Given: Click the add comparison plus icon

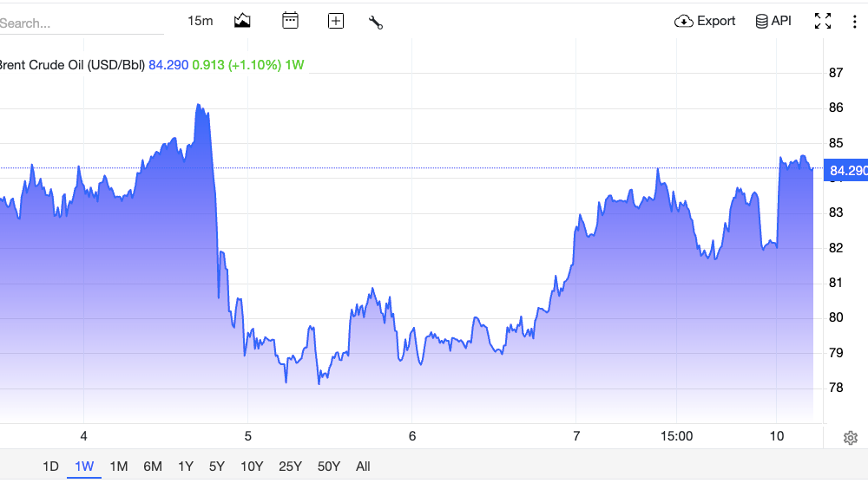Looking at the screenshot, I should 335,21.
